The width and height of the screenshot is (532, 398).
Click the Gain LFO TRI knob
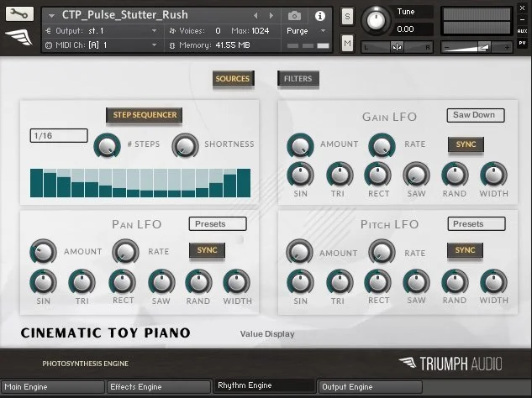[x=340, y=175]
